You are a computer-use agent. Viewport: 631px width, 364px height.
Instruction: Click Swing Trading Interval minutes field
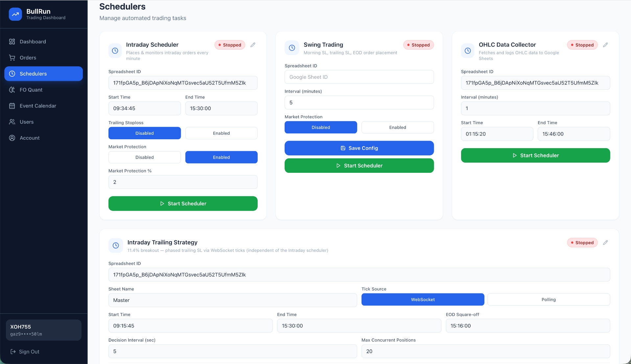click(359, 102)
